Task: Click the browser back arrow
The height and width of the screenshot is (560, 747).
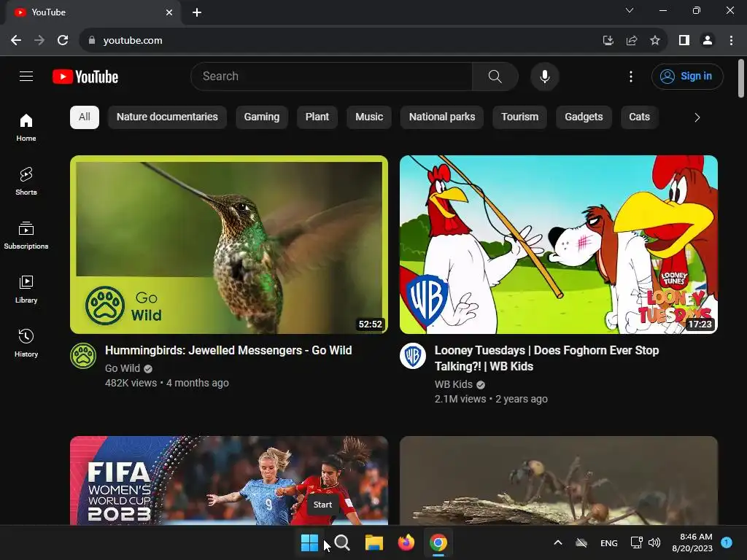Action: click(x=16, y=41)
